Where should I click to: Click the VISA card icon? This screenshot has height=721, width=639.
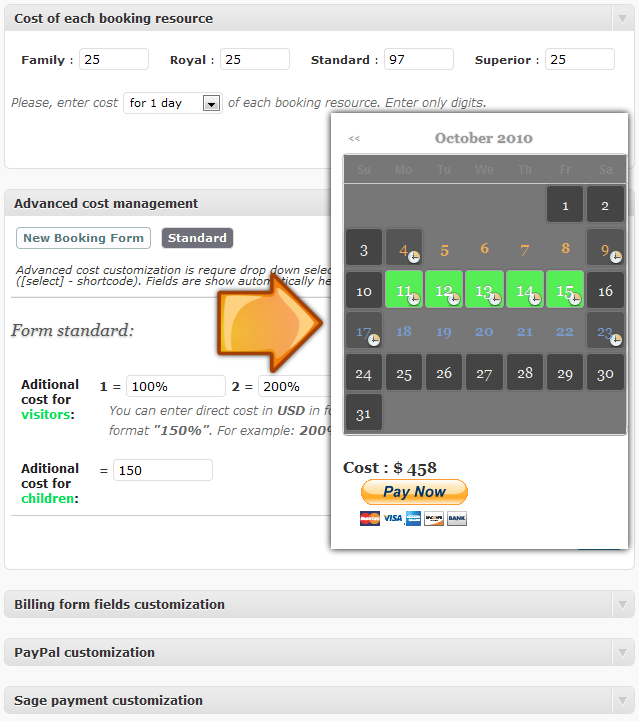pos(393,518)
